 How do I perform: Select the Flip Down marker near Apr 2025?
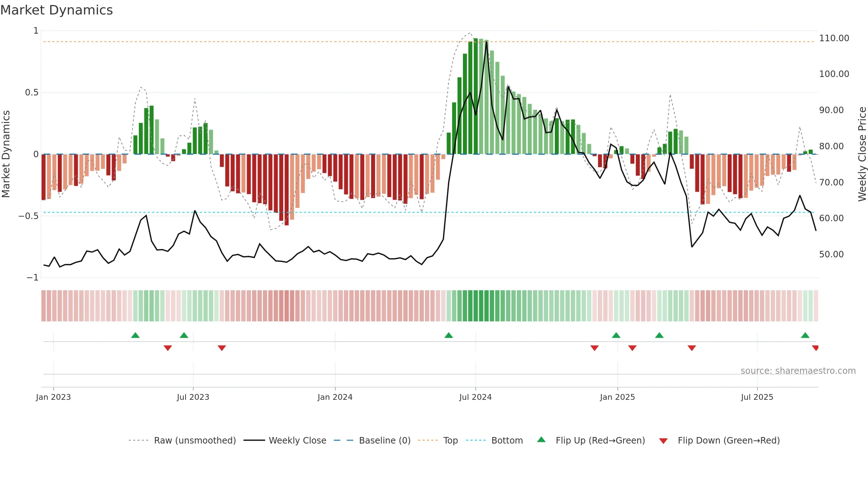pos(692,348)
